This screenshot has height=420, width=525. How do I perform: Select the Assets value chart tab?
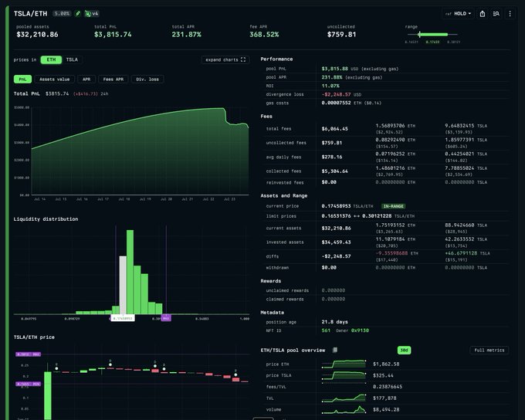click(55, 79)
